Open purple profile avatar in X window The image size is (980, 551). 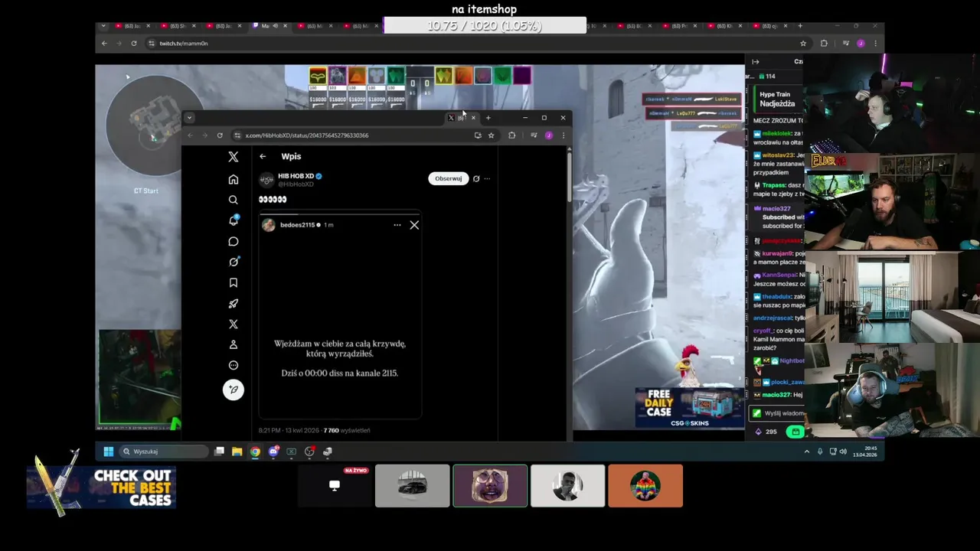tap(549, 135)
